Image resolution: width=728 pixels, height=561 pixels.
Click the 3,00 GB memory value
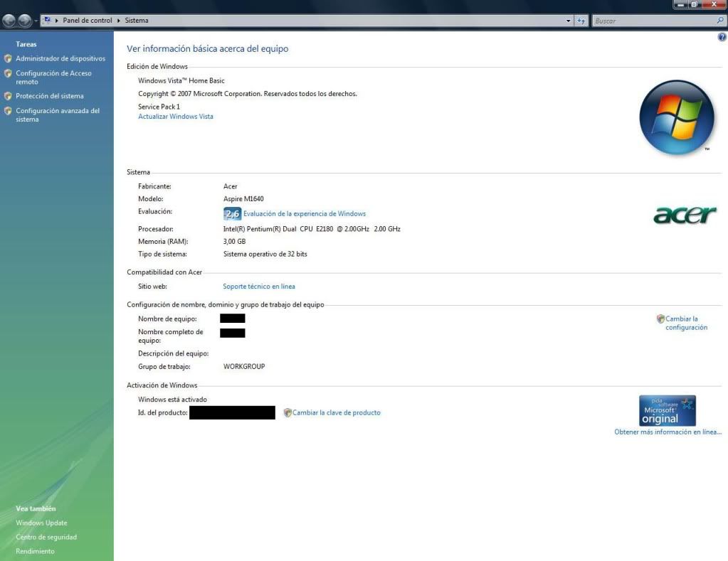(234, 242)
